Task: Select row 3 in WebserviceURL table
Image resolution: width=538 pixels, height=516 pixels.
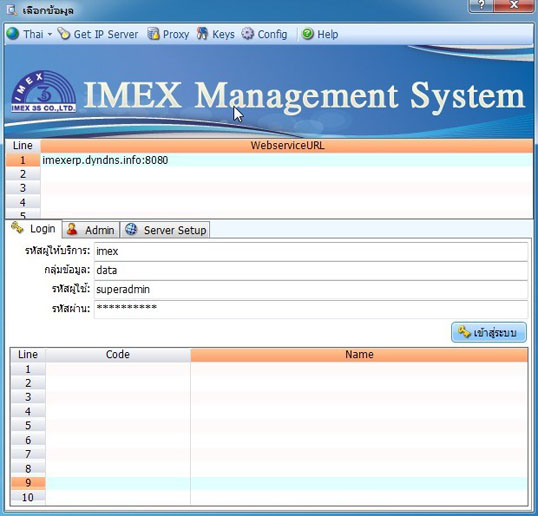Action: coord(269,188)
